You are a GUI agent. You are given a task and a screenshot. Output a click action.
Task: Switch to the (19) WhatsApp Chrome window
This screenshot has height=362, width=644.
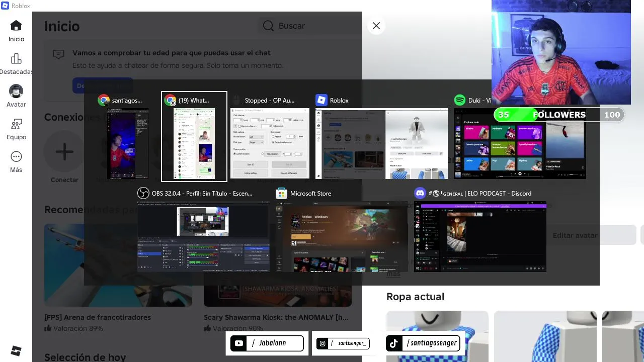194,143
